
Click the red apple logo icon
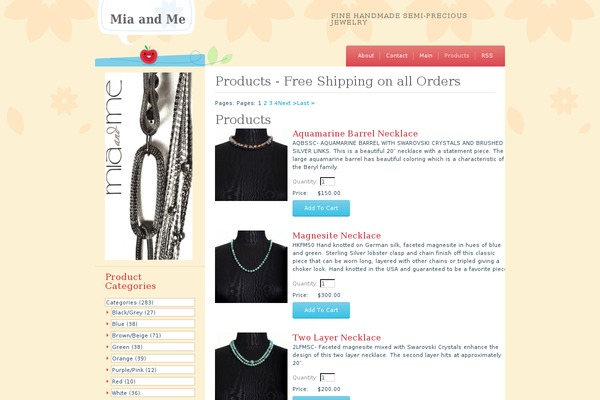pyautogui.click(x=148, y=54)
